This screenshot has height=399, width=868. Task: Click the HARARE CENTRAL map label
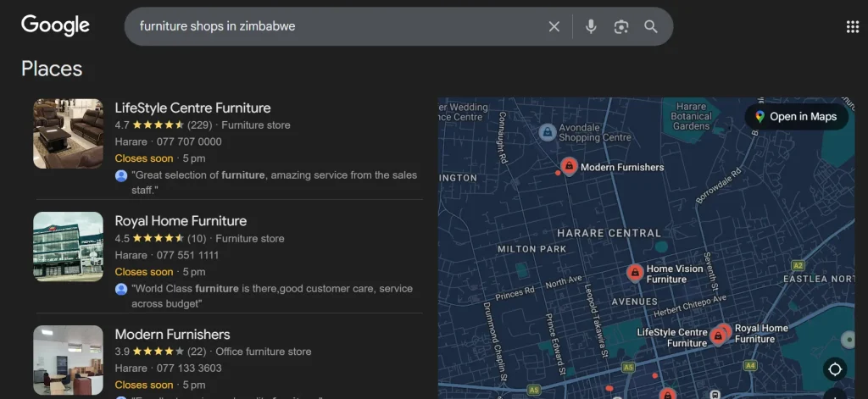point(609,233)
